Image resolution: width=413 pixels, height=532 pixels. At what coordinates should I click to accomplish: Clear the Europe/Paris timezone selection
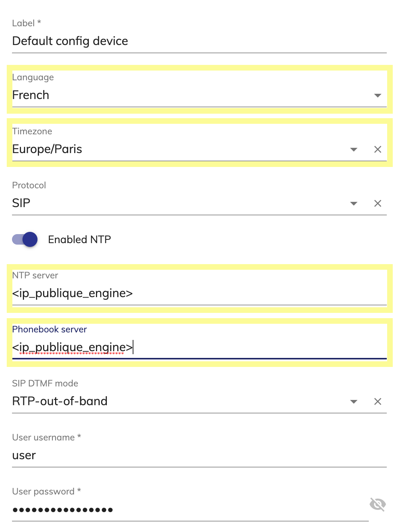pyautogui.click(x=377, y=149)
